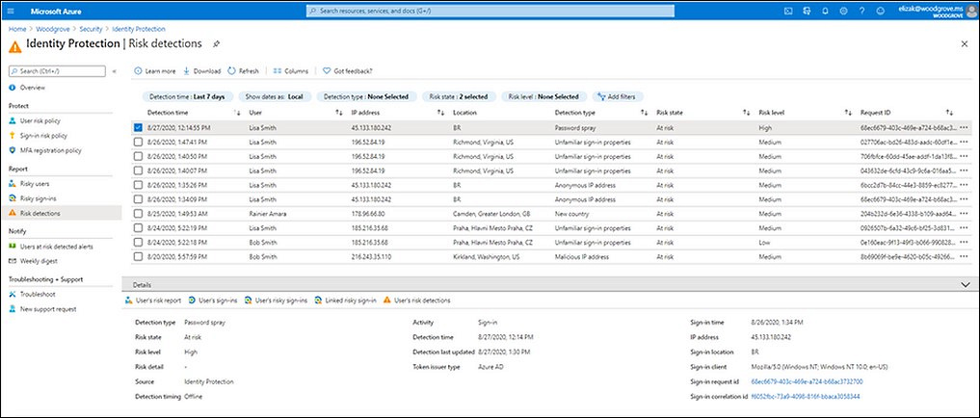Check the 8/26/2020 1:40:50 PM row checkbox
The image size is (980, 418).
point(138,156)
